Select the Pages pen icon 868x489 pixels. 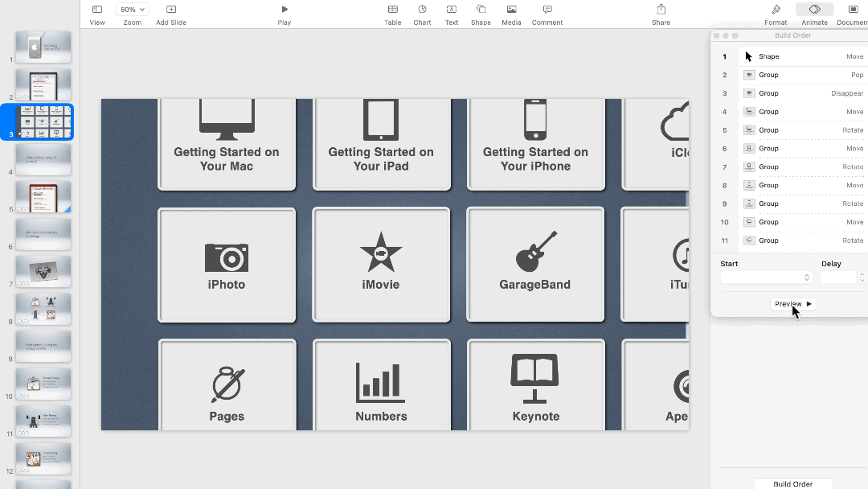pos(227,384)
